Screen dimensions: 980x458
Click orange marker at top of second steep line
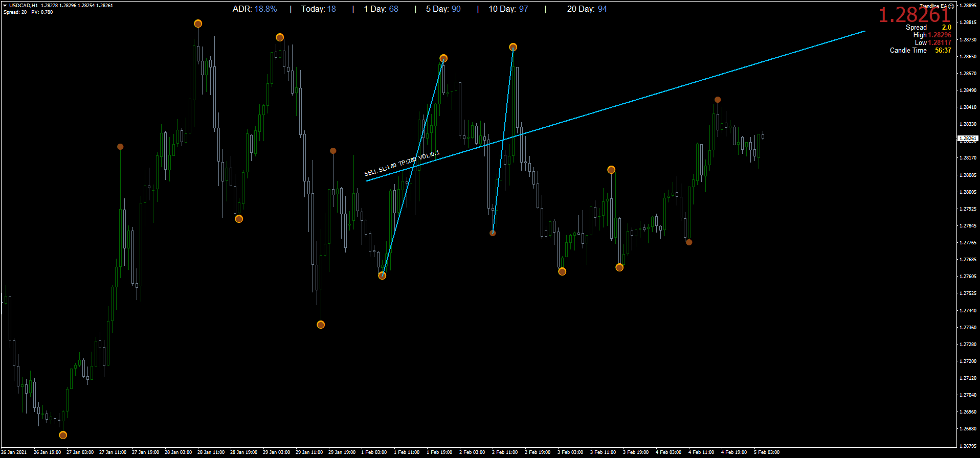(513, 47)
